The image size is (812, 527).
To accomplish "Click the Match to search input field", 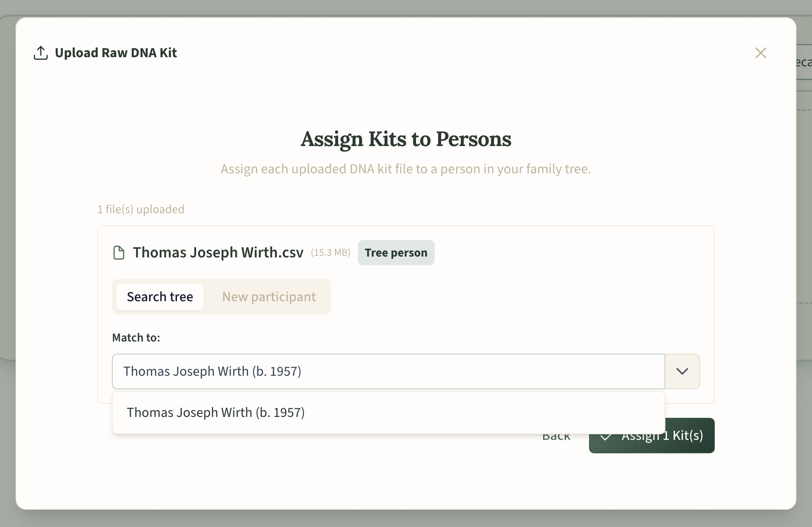I will coord(389,371).
